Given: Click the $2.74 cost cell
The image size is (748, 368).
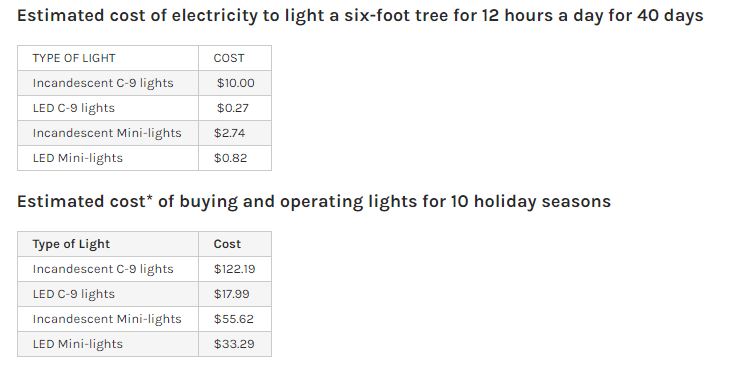Looking at the screenshot, I should 229,133.
